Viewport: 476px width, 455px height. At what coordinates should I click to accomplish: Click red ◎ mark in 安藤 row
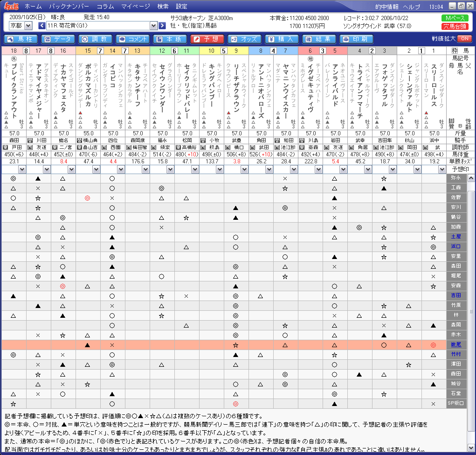62,287
